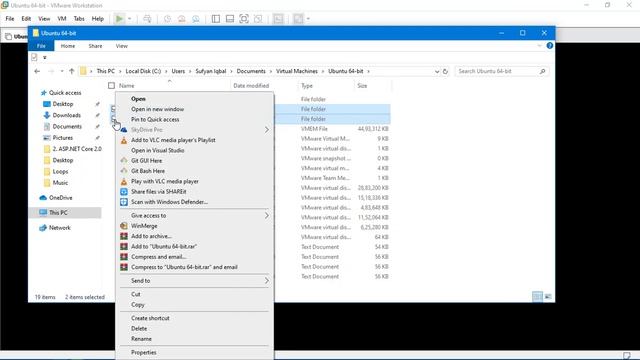Click the Properties icon in the quick access toolbar
Screen dimensions: 640x360
click(x=34, y=58)
